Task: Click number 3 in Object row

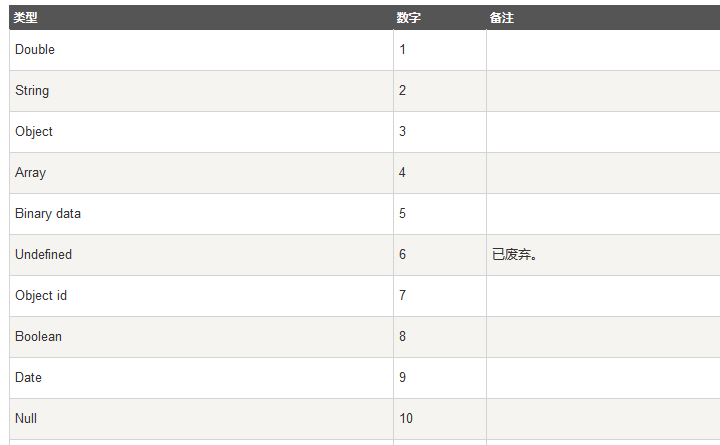Action: [402, 131]
